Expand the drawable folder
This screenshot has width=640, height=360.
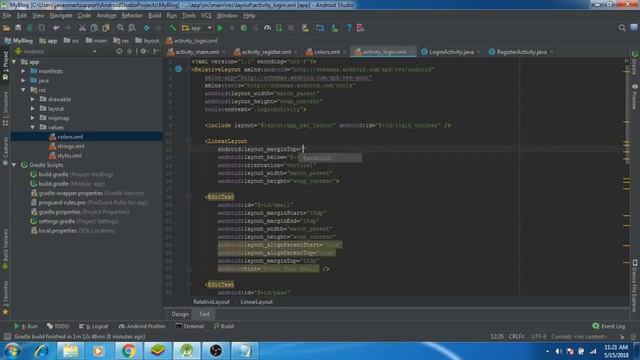pyautogui.click(x=33, y=99)
